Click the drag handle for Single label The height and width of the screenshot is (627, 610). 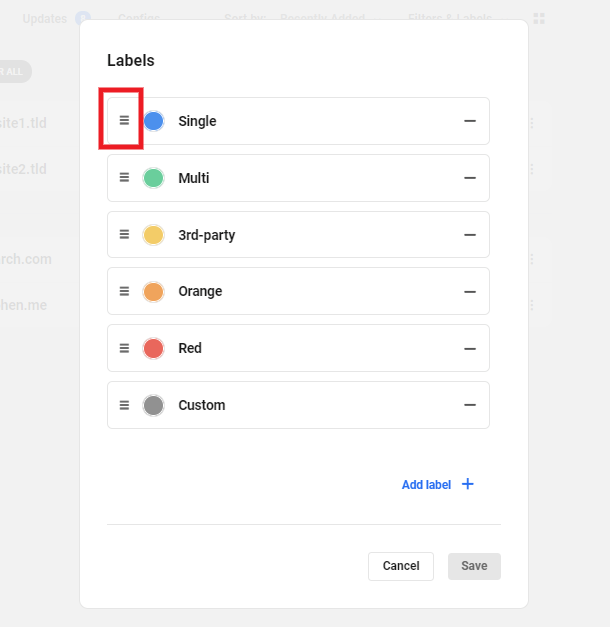[x=124, y=121]
